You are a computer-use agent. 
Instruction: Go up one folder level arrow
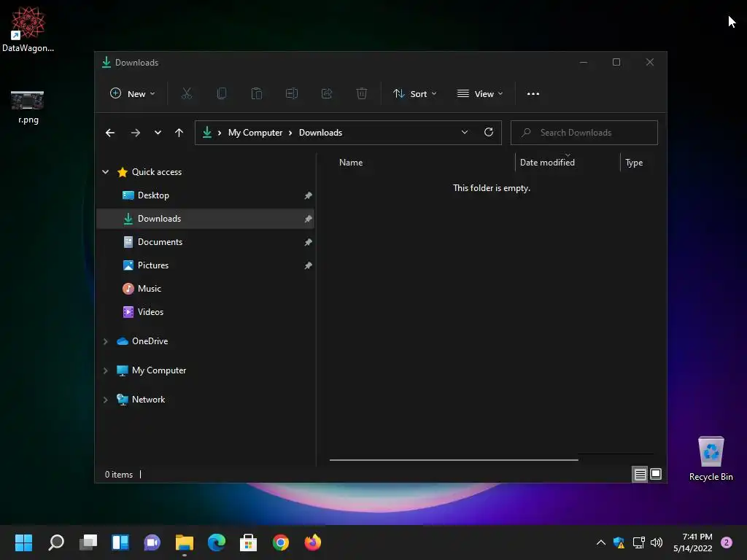[179, 133]
